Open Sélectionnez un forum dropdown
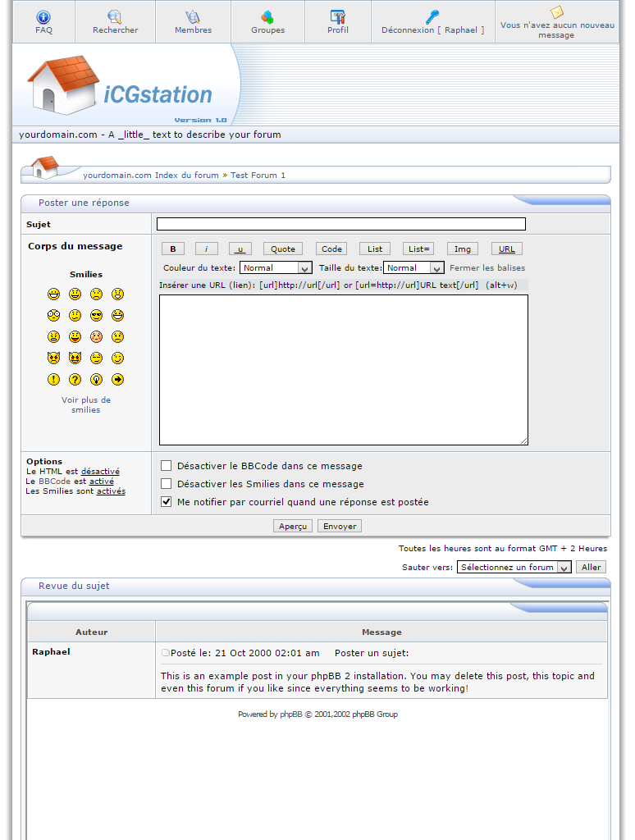The height and width of the screenshot is (840, 635). pos(514,567)
